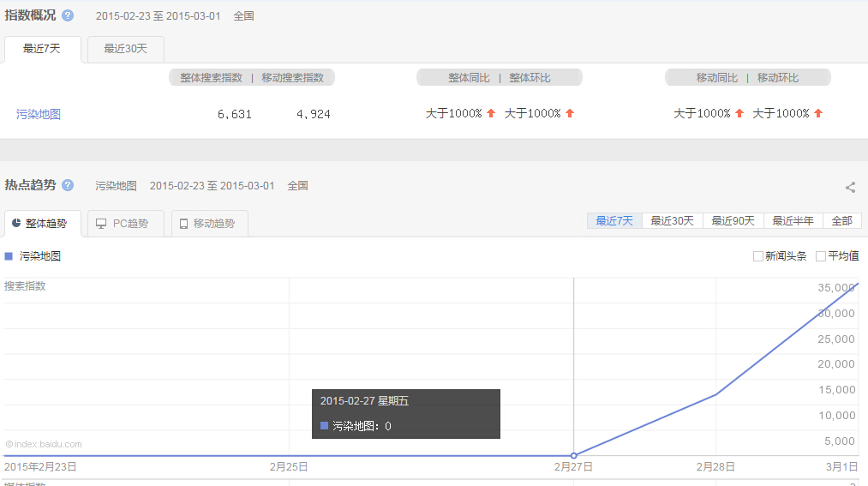868x486 pixels.
Task: Click pie-chart icon on 整体趋势 tab
Action: pos(16,223)
